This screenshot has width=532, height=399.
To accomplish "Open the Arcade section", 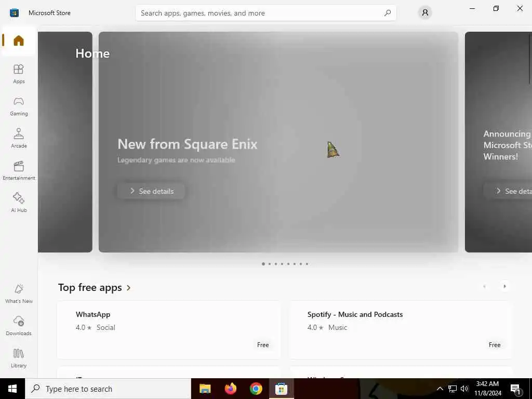I will click(19, 138).
